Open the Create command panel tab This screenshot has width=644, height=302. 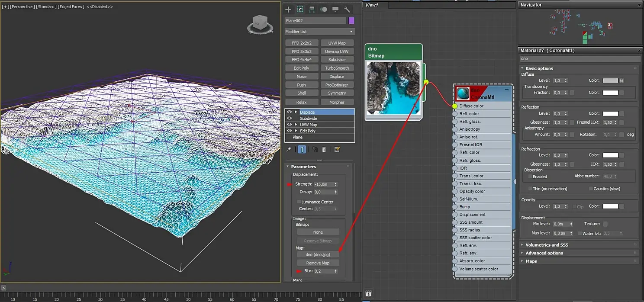288,10
